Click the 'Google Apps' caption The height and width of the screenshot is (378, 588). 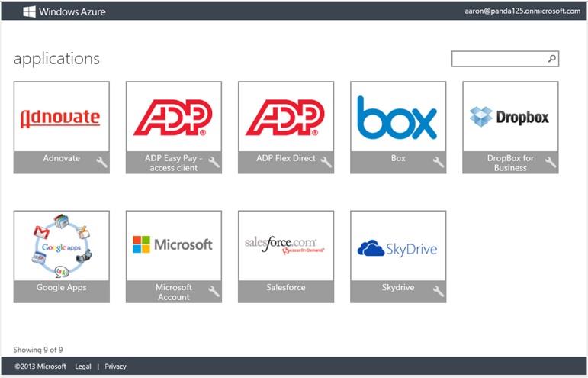(x=62, y=288)
